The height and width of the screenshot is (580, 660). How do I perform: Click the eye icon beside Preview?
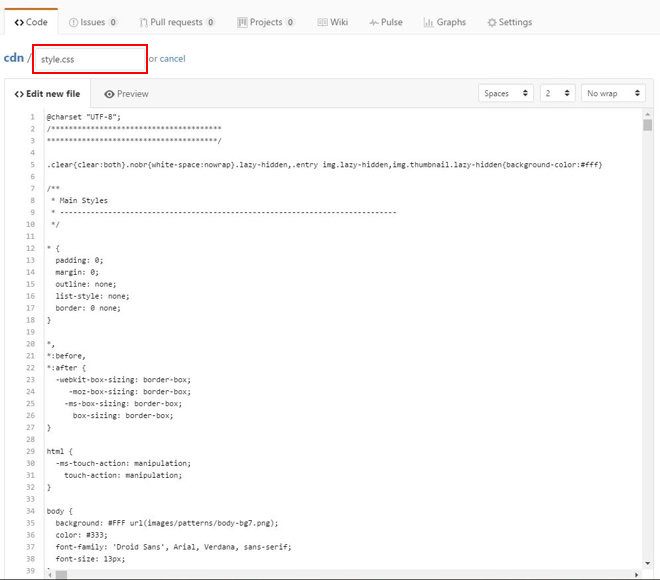109,94
